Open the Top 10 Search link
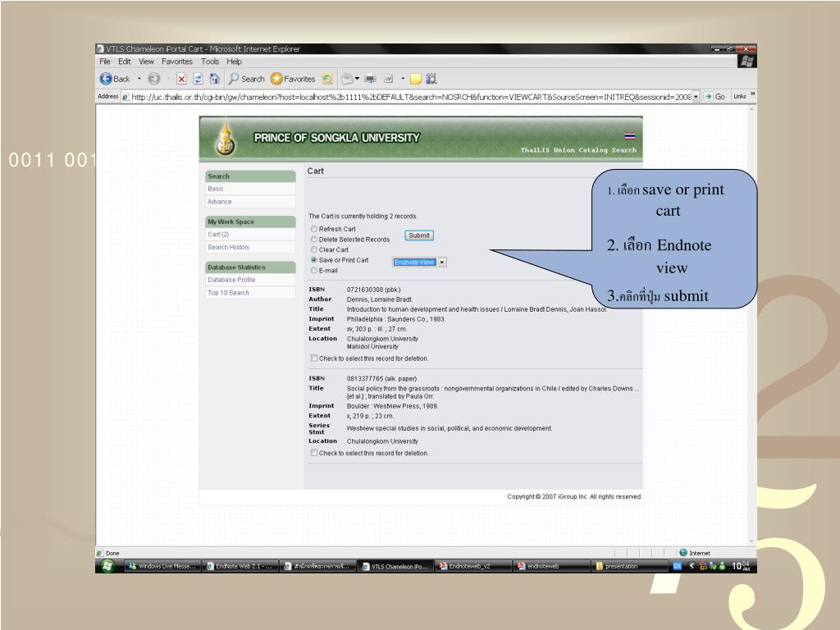Screen dimensions: 840x630 228,293
